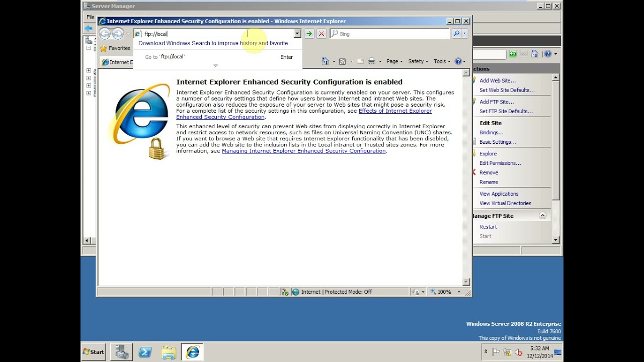Screen dimensions: 644x362
Task: Click the Internet zone globe in status bar
Action: point(296,292)
